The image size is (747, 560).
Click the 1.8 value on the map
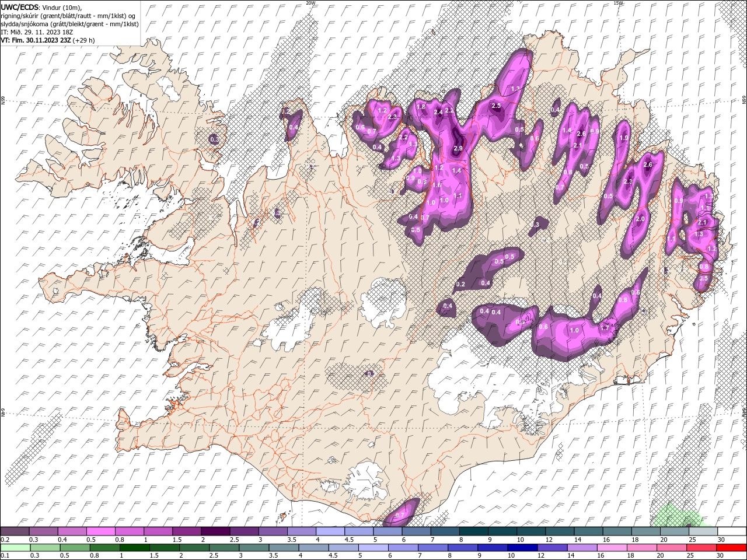421,107
